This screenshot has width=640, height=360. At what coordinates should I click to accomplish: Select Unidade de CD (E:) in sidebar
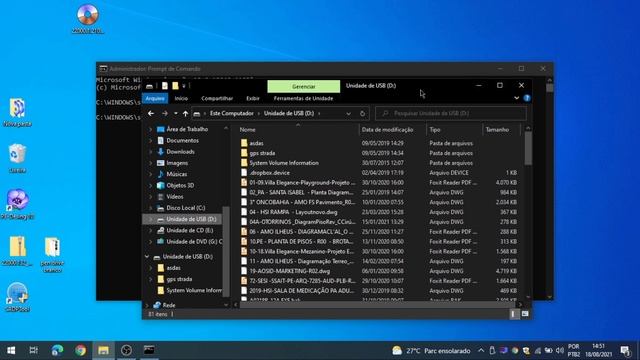(x=189, y=230)
